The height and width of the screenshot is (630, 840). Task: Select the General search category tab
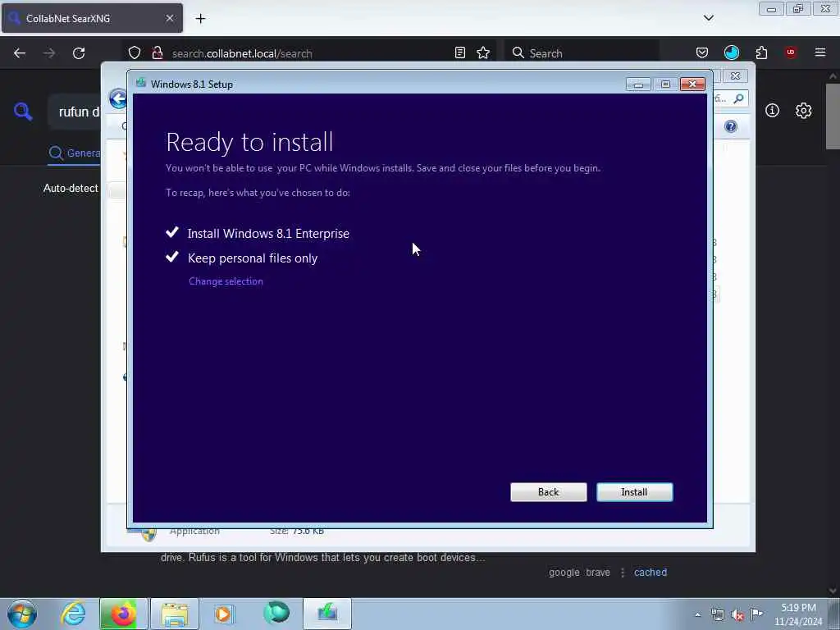pos(75,153)
